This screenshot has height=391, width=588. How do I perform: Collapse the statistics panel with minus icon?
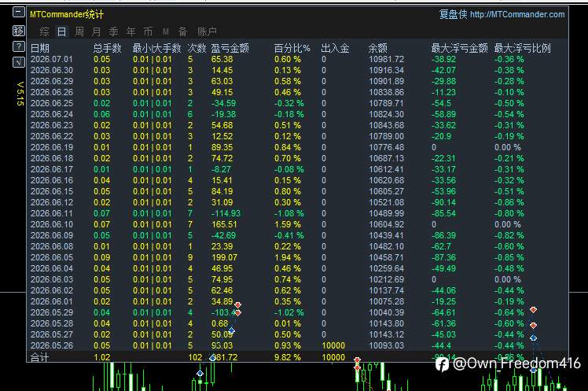tap(18, 13)
